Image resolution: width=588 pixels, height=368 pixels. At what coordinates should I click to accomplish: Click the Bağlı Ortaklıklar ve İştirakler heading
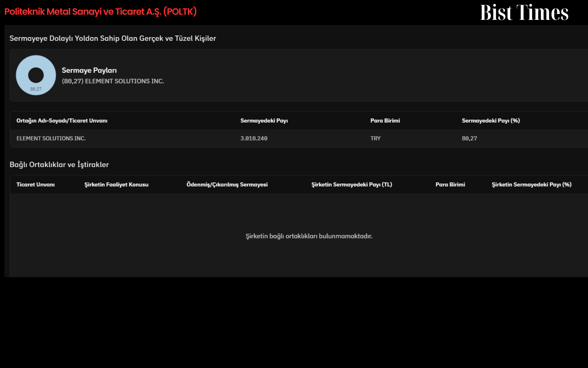[x=59, y=164]
